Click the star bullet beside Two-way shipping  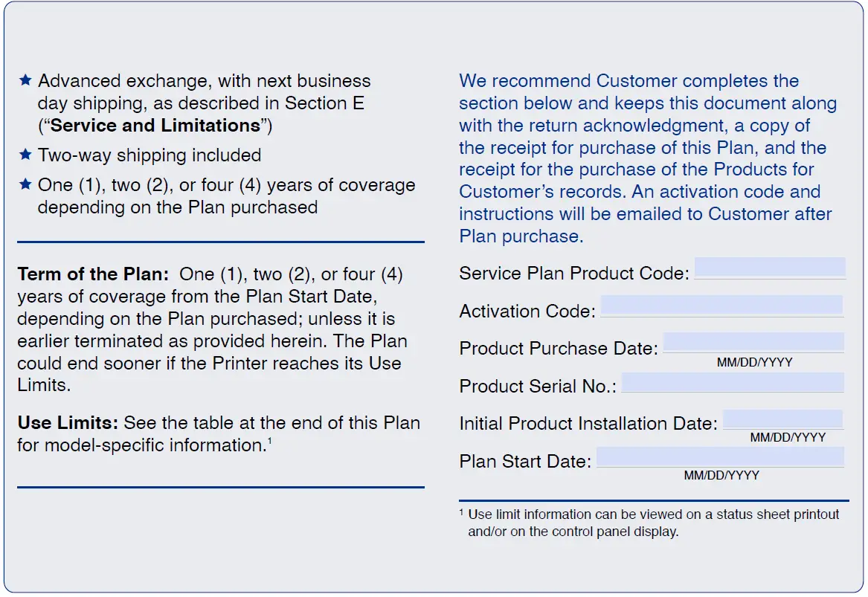[x=25, y=155]
